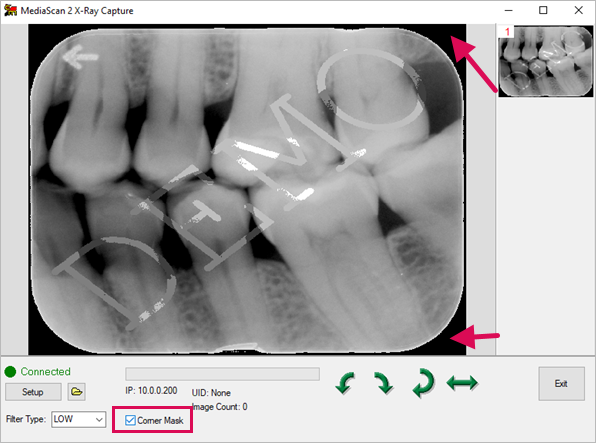Toggle the Corner Mask checkbox

130,420
